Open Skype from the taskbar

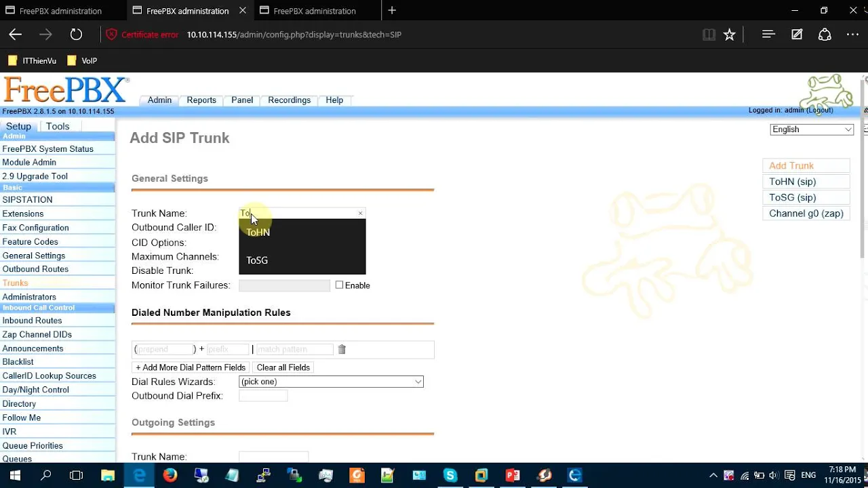tap(450, 475)
